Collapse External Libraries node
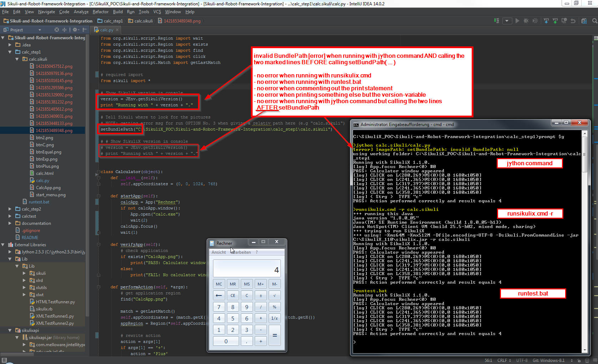This screenshot has height=364, width=598. [3, 245]
